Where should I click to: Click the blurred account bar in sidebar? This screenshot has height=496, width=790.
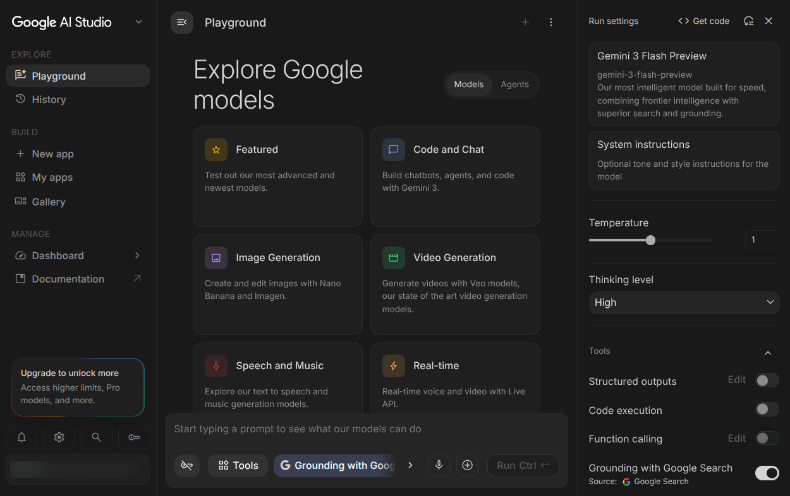(78, 469)
